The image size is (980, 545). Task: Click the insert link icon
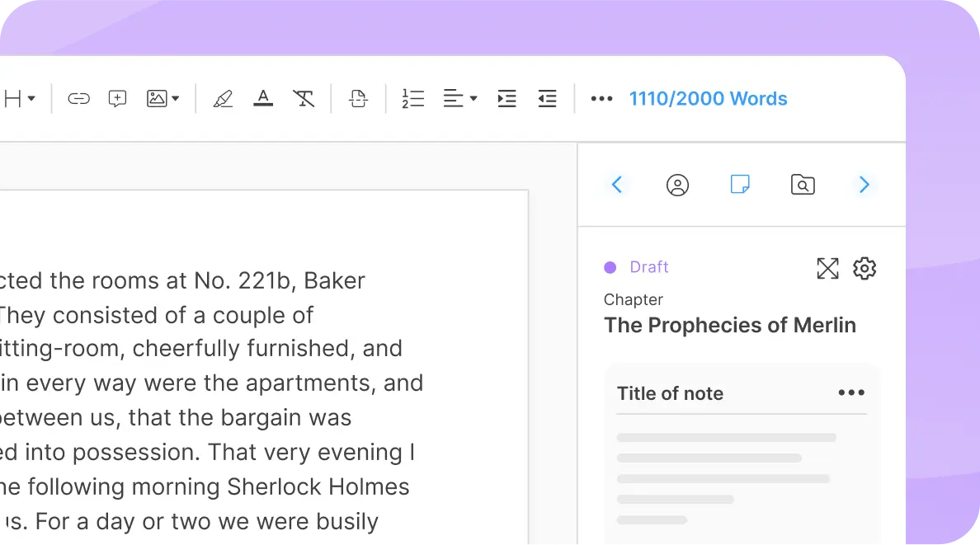[78, 99]
